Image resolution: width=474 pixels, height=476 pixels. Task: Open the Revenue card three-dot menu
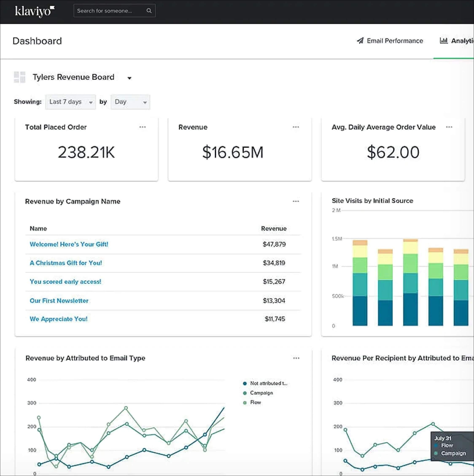coord(296,127)
